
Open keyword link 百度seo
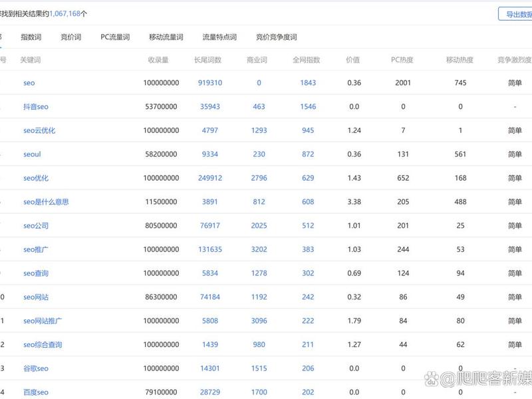pos(36,392)
